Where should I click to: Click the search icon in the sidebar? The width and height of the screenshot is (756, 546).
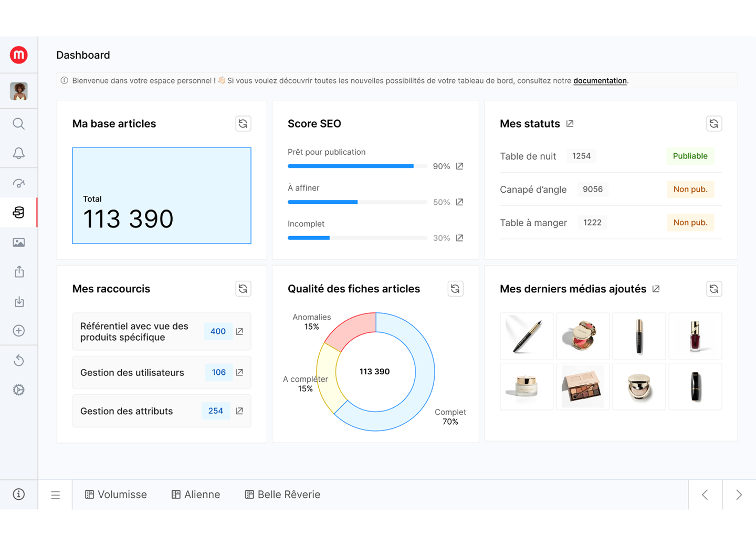[19, 124]
